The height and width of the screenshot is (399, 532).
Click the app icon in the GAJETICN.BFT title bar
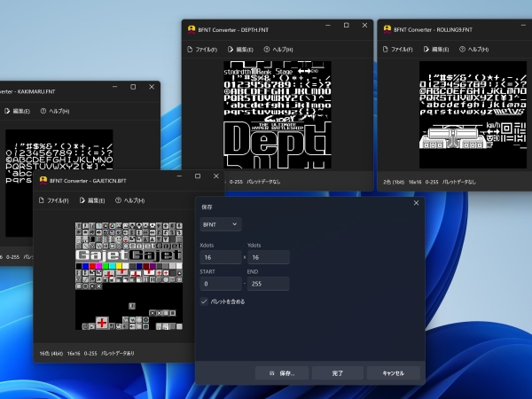pyautogui.click(x=43, y=181)
